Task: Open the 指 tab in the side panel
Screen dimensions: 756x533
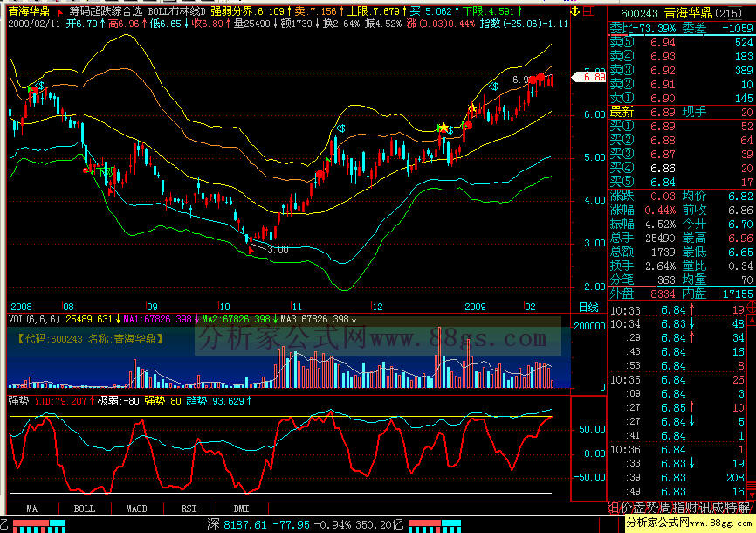Action: tap(678, 508)
